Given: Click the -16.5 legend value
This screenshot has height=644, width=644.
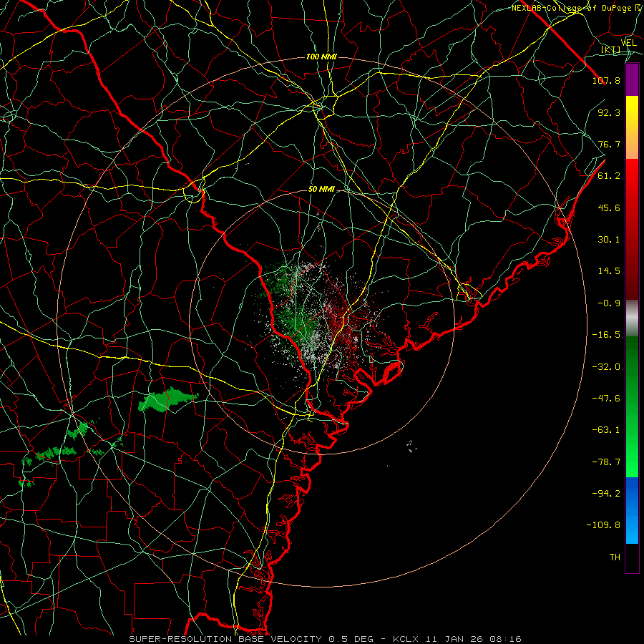Looking at the screenshot, I should tap(606, 335).
